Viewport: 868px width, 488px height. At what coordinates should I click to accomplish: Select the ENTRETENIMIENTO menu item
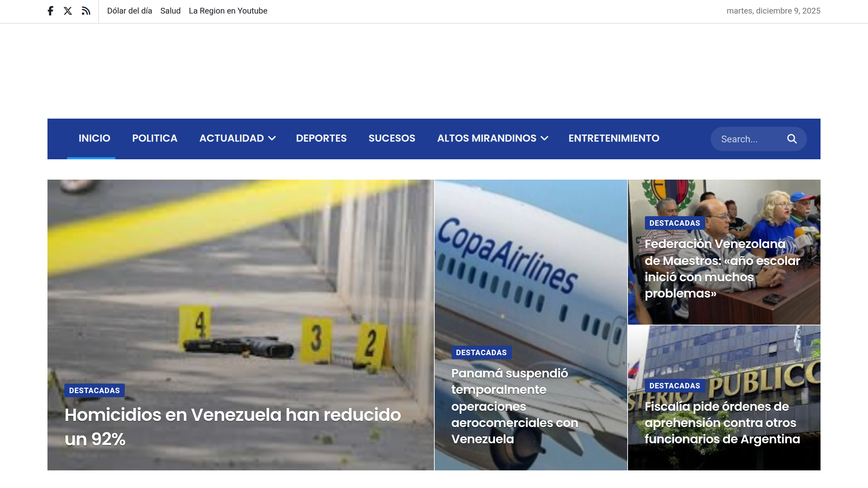pyautogui.click(x=614, y=138)
